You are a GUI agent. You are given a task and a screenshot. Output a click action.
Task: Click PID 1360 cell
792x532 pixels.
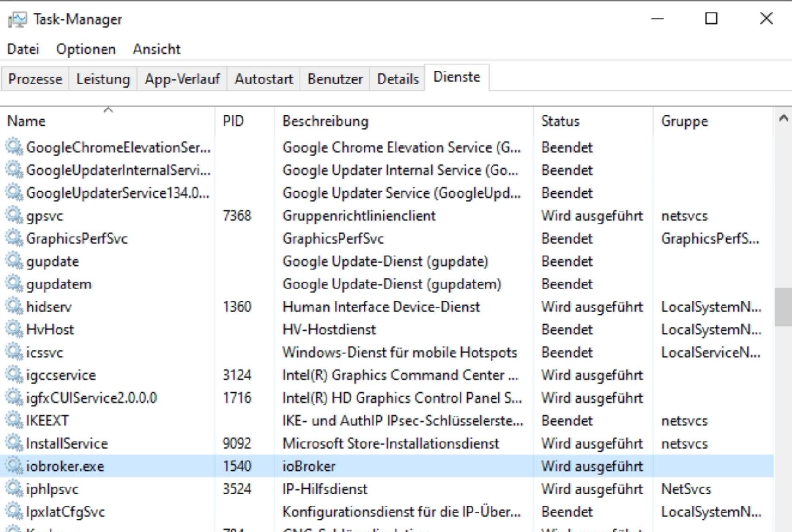point(237,307)
